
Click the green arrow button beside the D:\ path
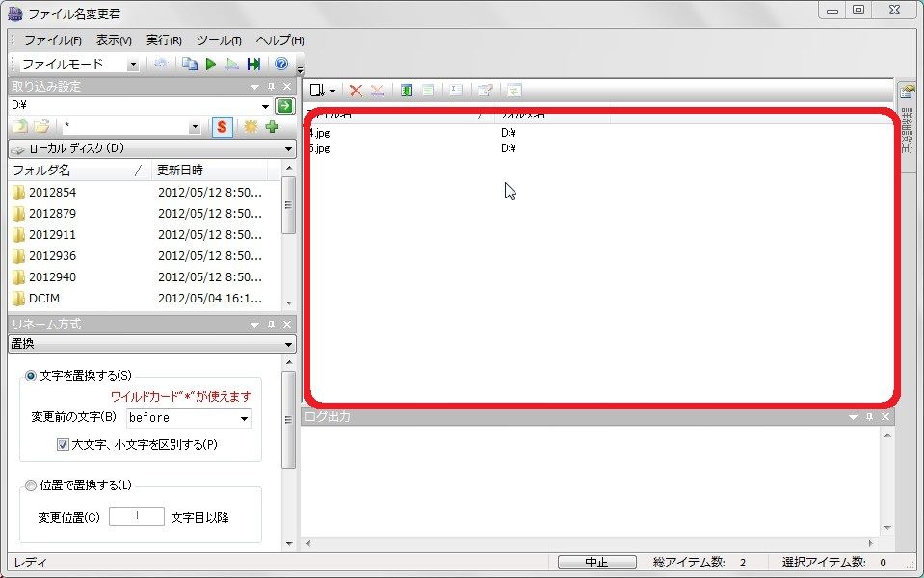click(285, 104)
